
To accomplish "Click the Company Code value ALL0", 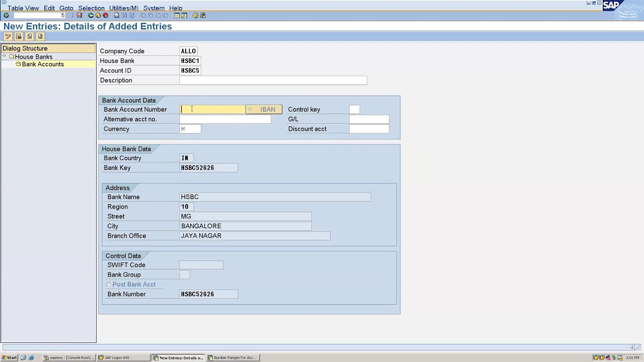I will click(x=188, y=51).
